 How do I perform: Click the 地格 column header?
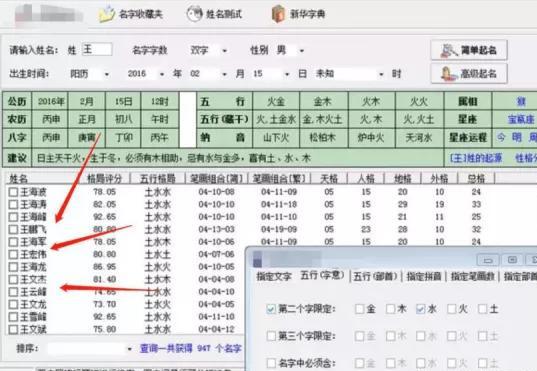point(403,178)
